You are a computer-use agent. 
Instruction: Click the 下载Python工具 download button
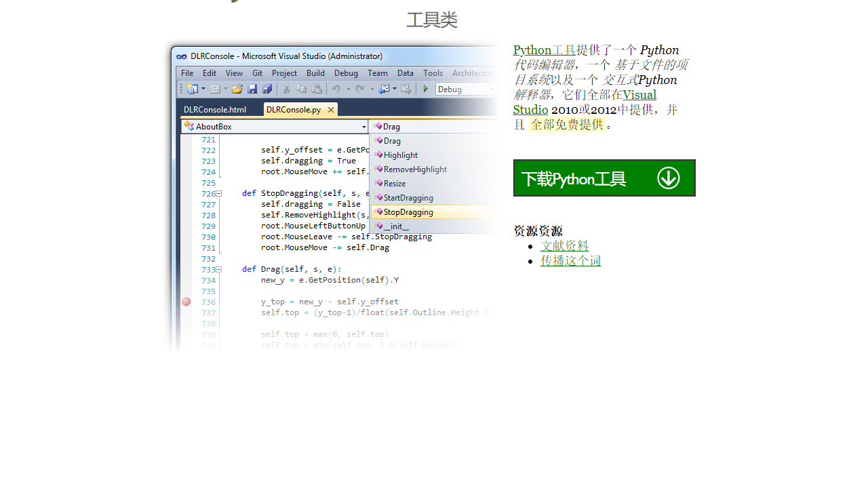coord(604,178)
